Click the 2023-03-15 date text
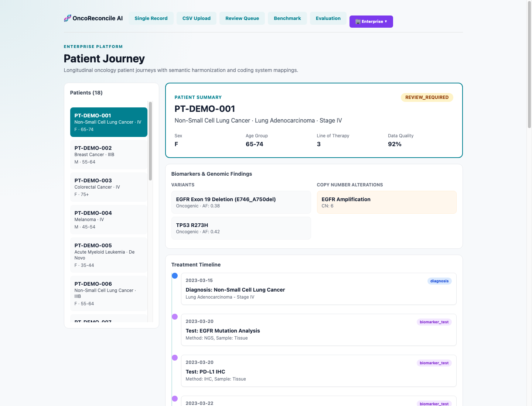The image size is (532, 406). (199, 281)
